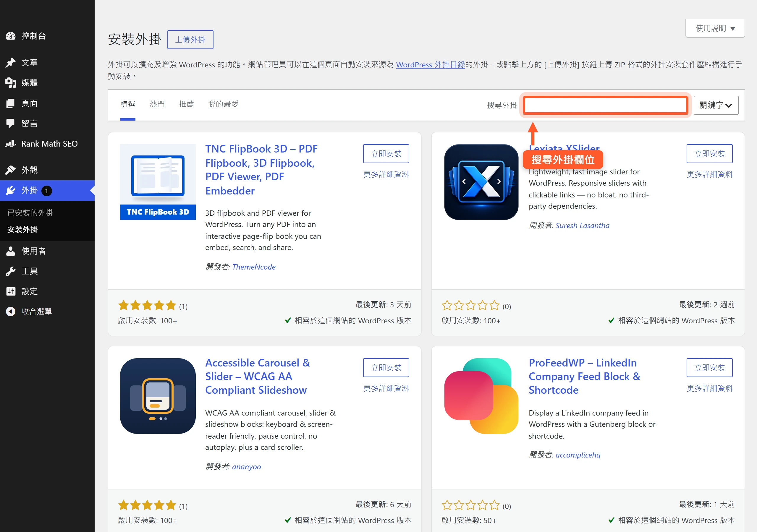Install Lexiata XSlider with 立即安裝
This screenshot has height=532, width=757.
pos(709,154)
